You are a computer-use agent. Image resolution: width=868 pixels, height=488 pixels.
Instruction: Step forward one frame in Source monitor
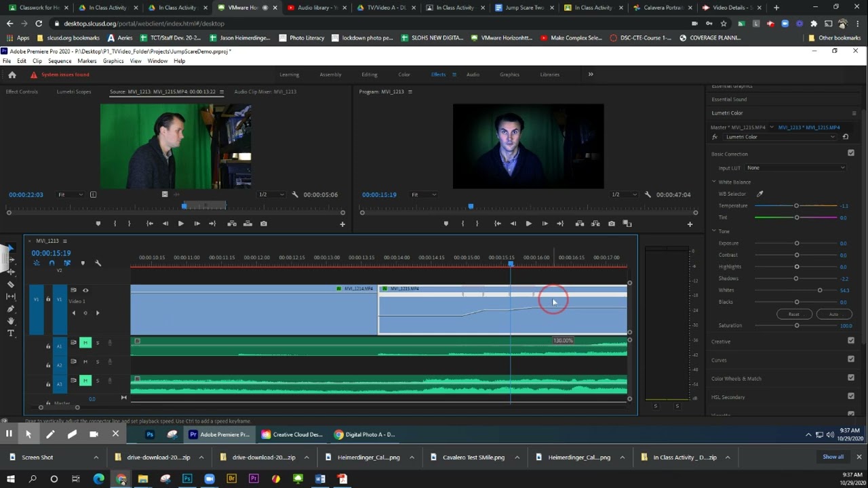click(197, 224)
